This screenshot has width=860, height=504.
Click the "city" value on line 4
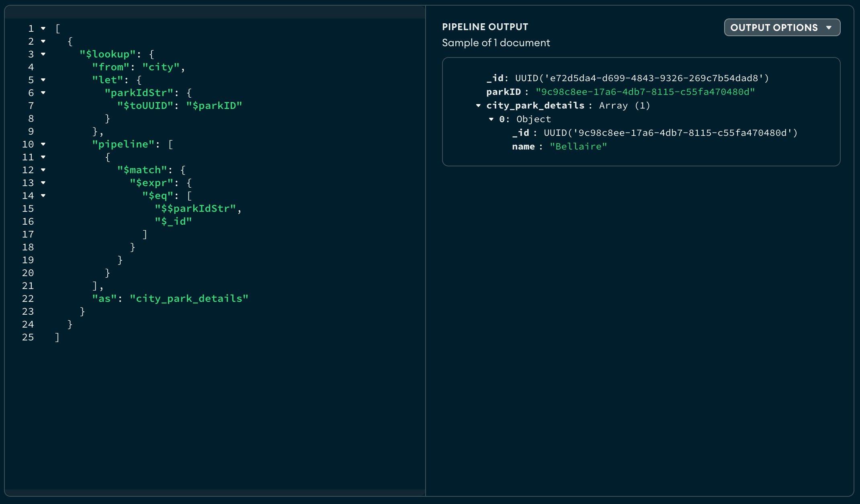pos(161,67)
